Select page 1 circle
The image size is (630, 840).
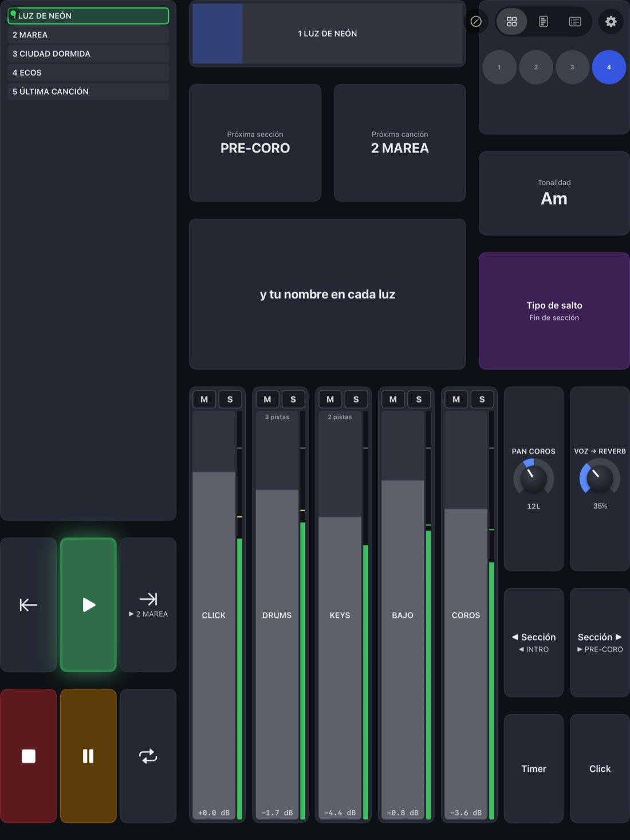(x=499, y=67)
